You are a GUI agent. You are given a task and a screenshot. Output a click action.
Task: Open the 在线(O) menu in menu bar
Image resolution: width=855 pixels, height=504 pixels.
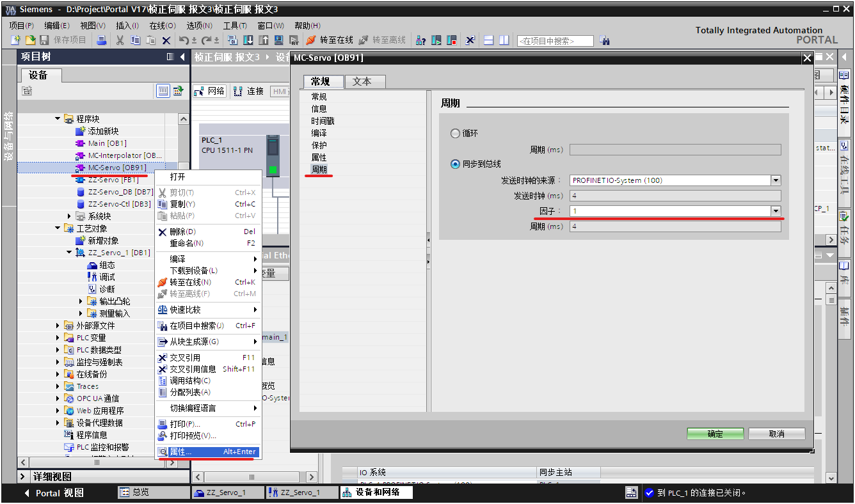pos(163,26)
